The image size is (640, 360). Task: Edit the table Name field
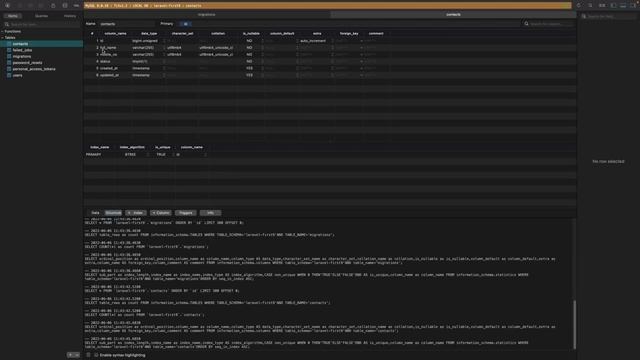(127, 24)
